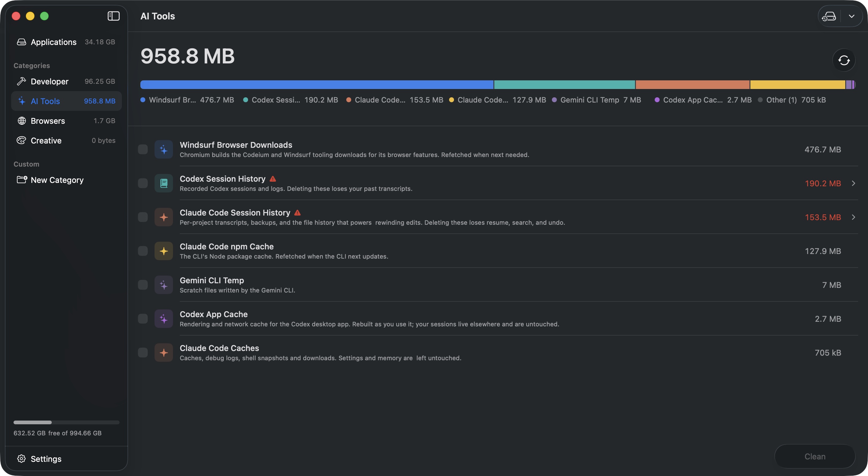Click the Codex App Cache icon
Viewport: 868px width, 476px height.
(164, 319)
